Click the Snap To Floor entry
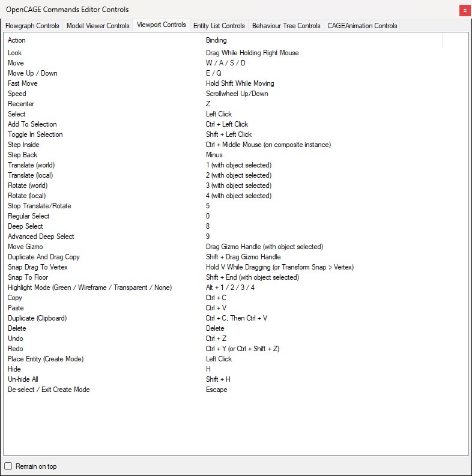This screenshot has height=476, width=472. point(28,277)
